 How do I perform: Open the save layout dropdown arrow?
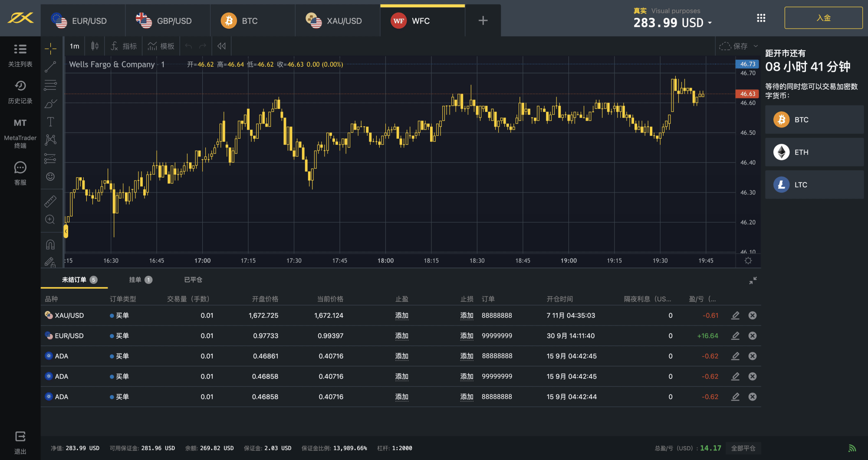click(x=756, y=46)
